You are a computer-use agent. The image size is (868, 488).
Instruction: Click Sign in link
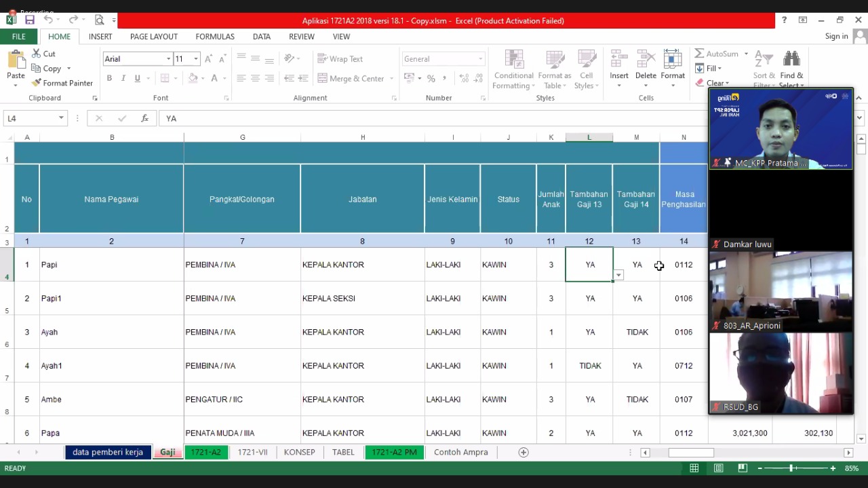click(x=836, y=37)
